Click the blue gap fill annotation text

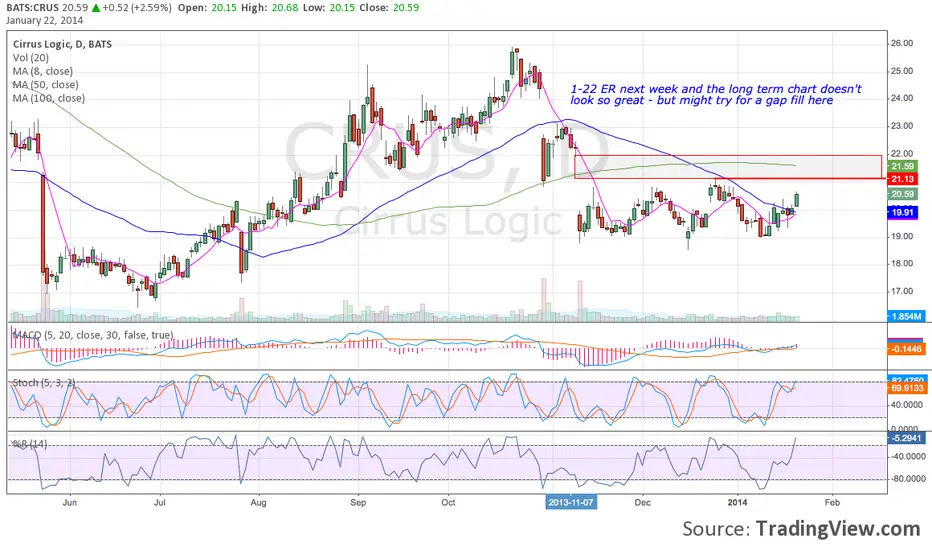[x=716, y=95]
